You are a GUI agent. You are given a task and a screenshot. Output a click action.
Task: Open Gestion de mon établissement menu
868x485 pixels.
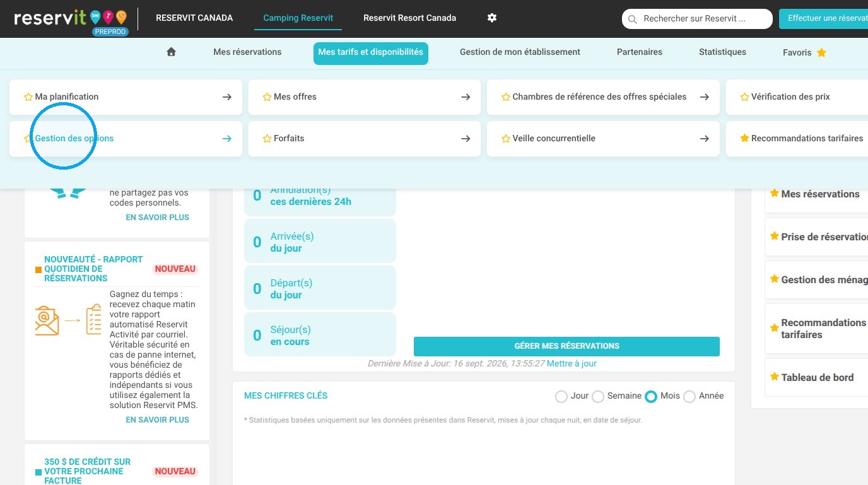(520, 52)
